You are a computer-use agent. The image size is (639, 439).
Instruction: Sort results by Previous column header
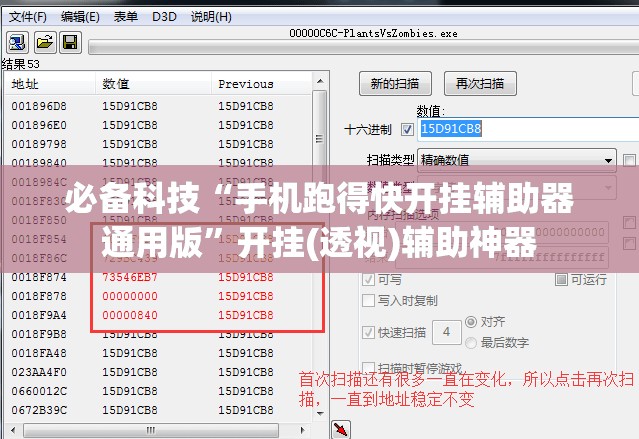[x=262, y=84]
